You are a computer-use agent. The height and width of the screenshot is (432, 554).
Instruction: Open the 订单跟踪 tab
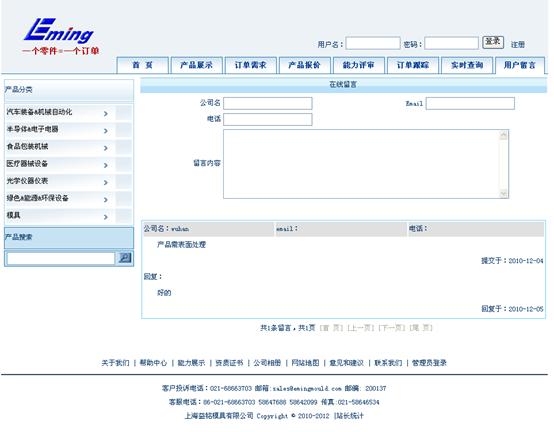coord(413,65)
